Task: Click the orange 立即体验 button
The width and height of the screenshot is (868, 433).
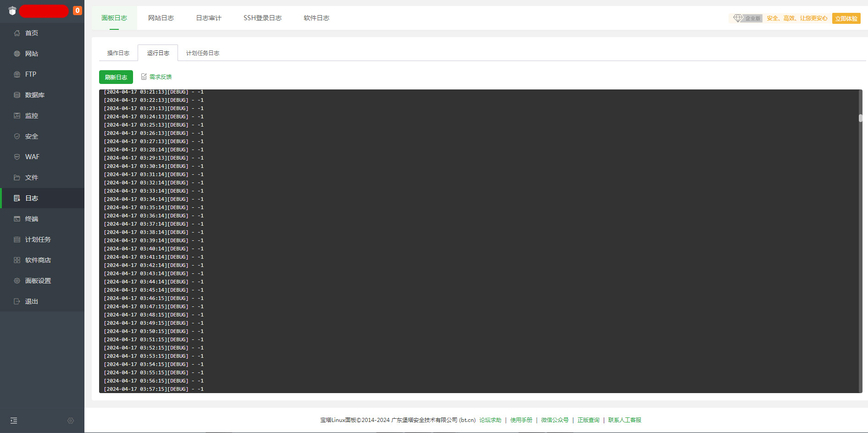Action: coord(846,18)
